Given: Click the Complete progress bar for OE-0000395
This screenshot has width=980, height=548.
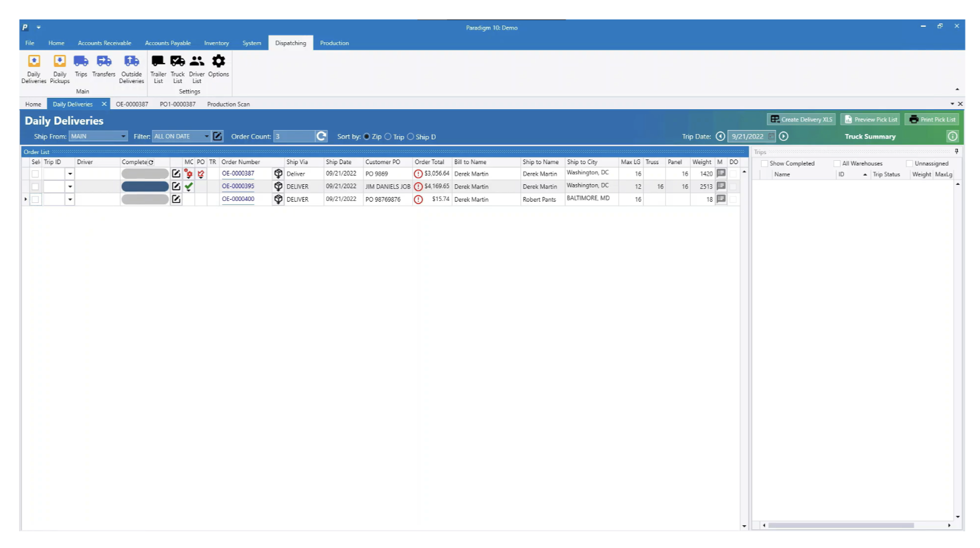Looking at the screenshot, I should coord(145,186).
